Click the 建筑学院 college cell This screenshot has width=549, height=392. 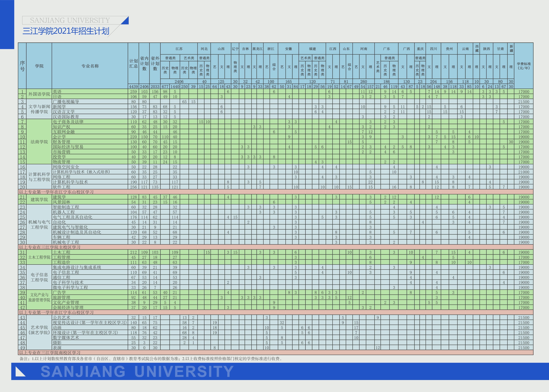tap(39, 200)
